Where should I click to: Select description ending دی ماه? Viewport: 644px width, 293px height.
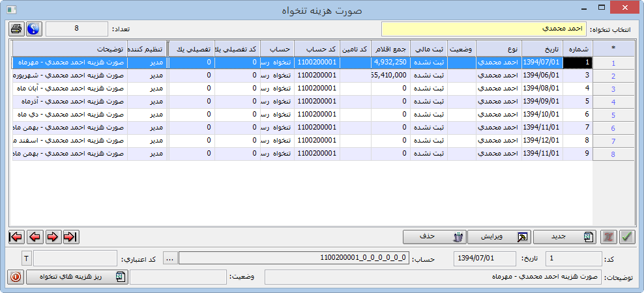click(70, 115)
